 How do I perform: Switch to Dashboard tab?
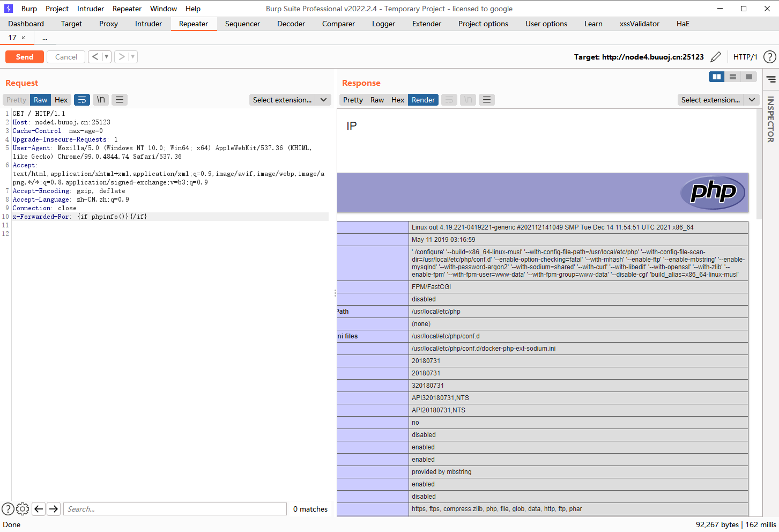(26, 24)
